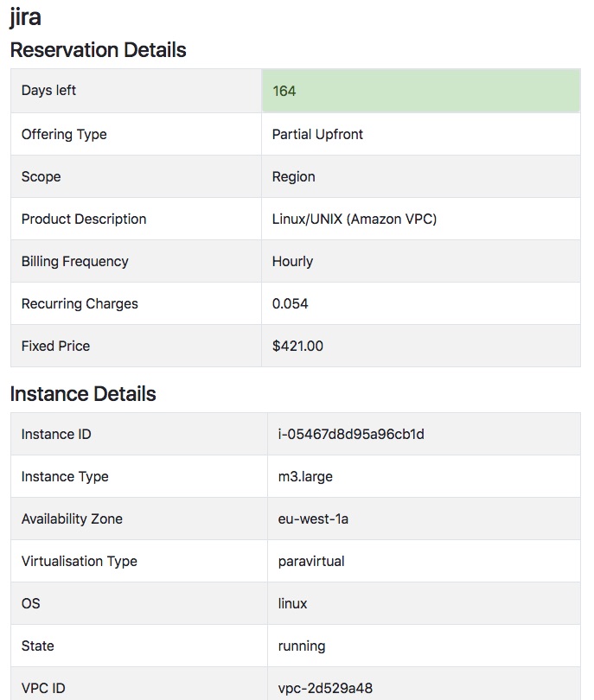The image size is (594, 700).
Task: Click the Region scope value
Action: coord(293,177)
